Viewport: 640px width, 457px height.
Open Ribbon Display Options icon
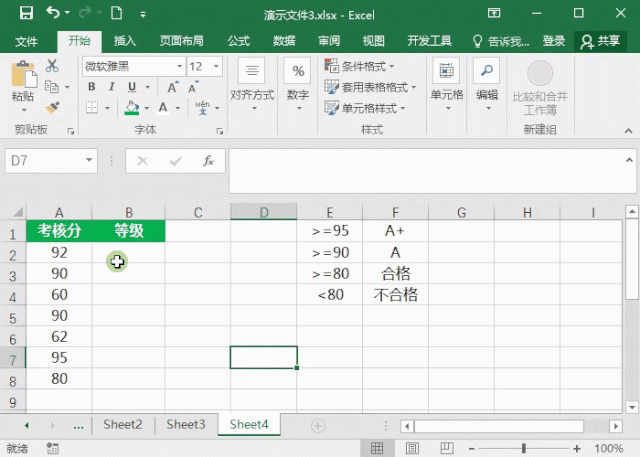pos(494,13)
